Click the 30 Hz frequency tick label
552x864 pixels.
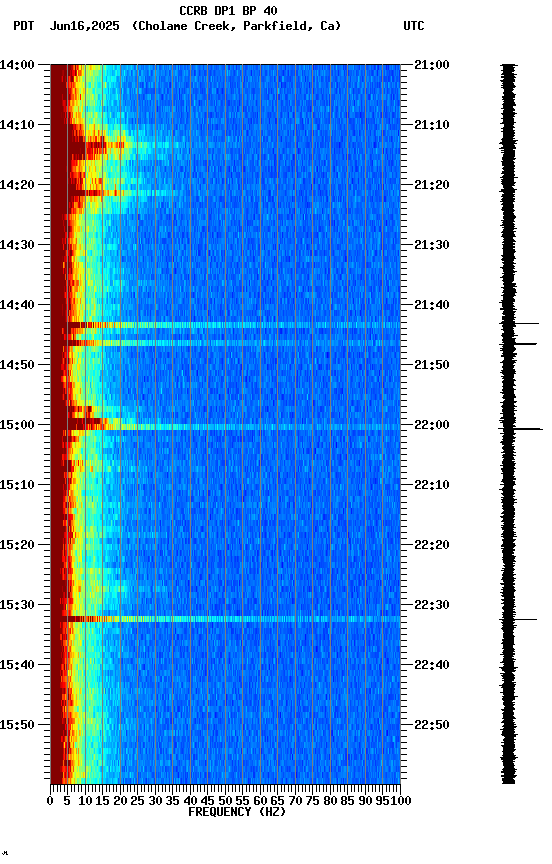155,801
